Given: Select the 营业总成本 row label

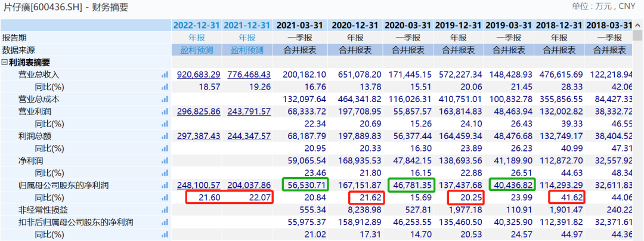Looking at the screenshot, I should coord(39,100).
